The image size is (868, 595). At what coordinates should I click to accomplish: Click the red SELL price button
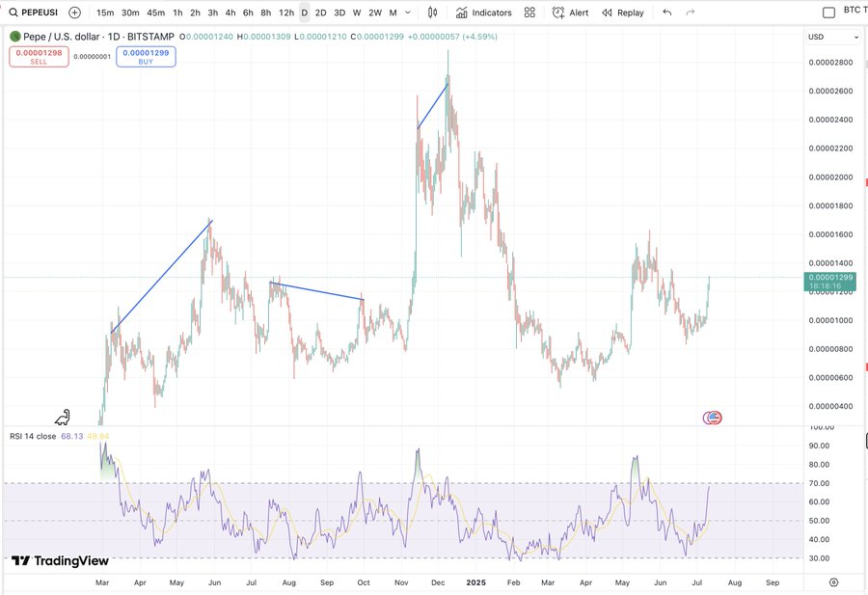click(39, 57)
